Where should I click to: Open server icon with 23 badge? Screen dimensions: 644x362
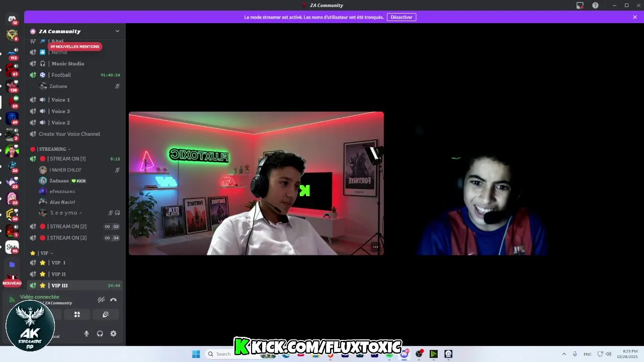click(x=12, y=182)
